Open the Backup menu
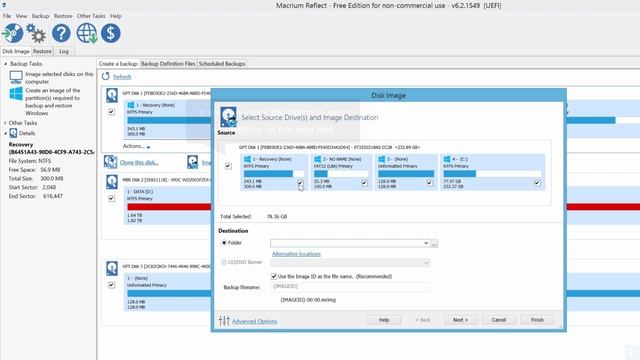Screen dimensions: 640x360 click(x=40, y=16)
